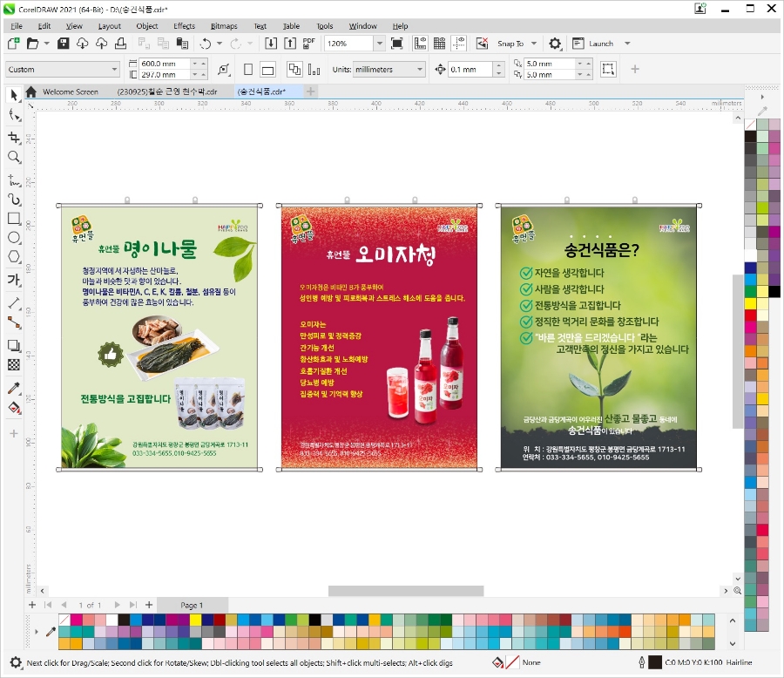Click Publish to PDF icon
Viewport: 784px width, 678px height.
pyautogui.click(x=309, y=44)
